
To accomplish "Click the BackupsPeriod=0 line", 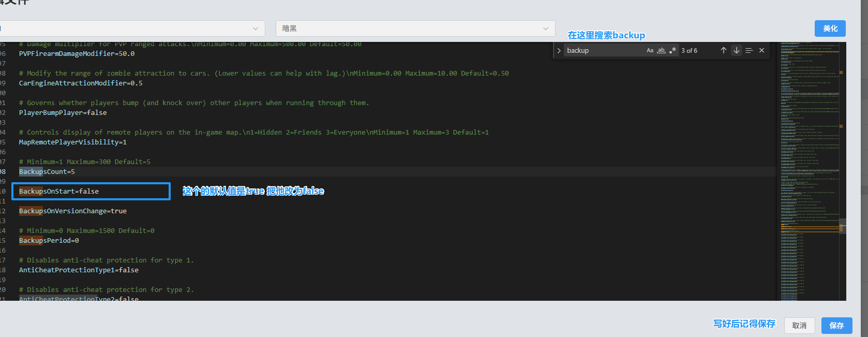I will click(x=49, y=240).
